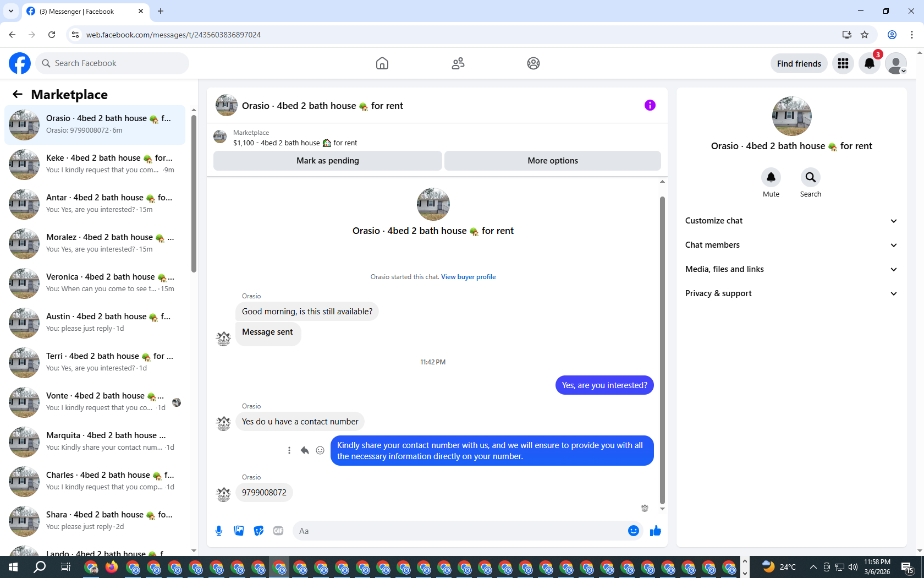Send a voice clip with microphone icon
The image size is (924, 578).
pyautogui.click(x=219, y=531)
